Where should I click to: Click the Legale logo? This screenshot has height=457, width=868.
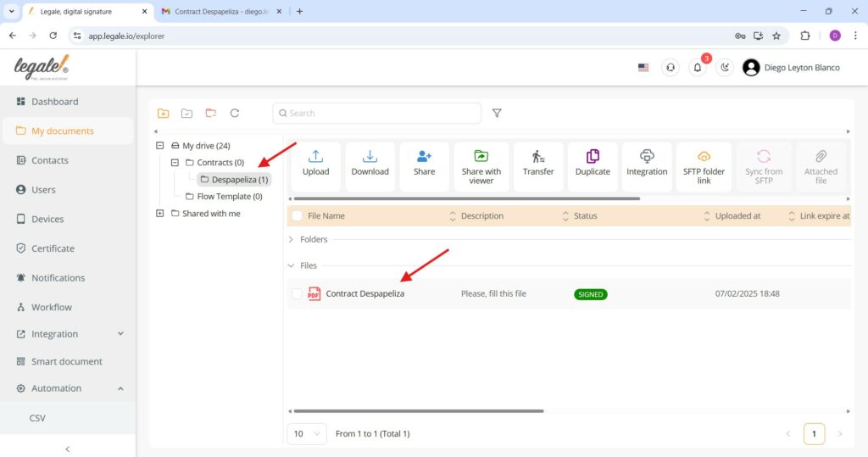click(42, 68)
